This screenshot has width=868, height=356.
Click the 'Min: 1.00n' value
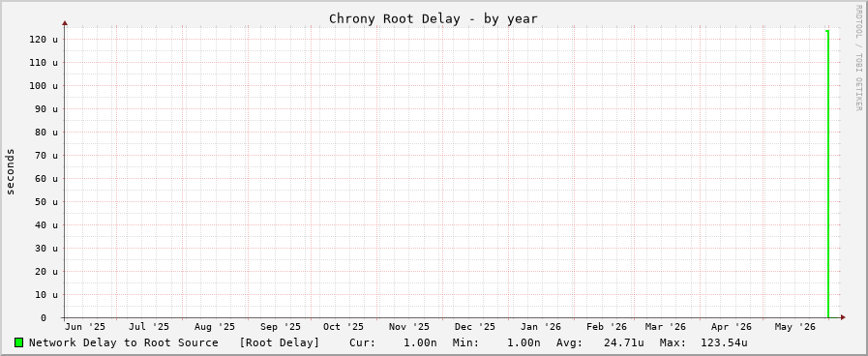point(496,342)
